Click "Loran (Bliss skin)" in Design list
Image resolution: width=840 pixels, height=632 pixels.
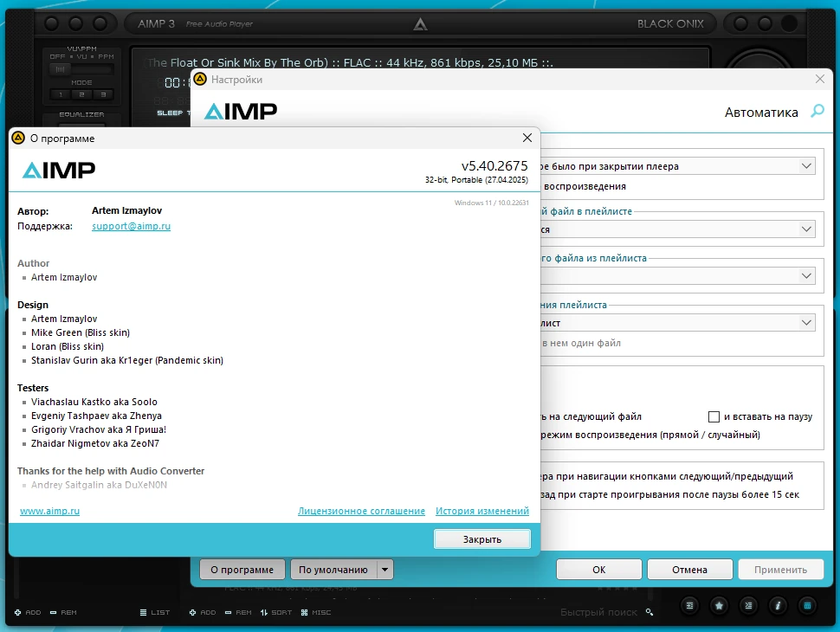[x=68, y=346]
